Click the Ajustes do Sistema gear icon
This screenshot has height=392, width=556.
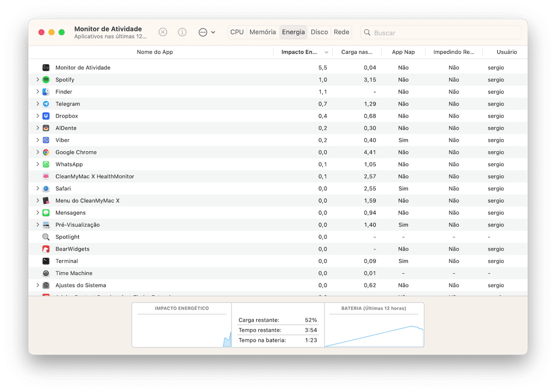(46, 286)
